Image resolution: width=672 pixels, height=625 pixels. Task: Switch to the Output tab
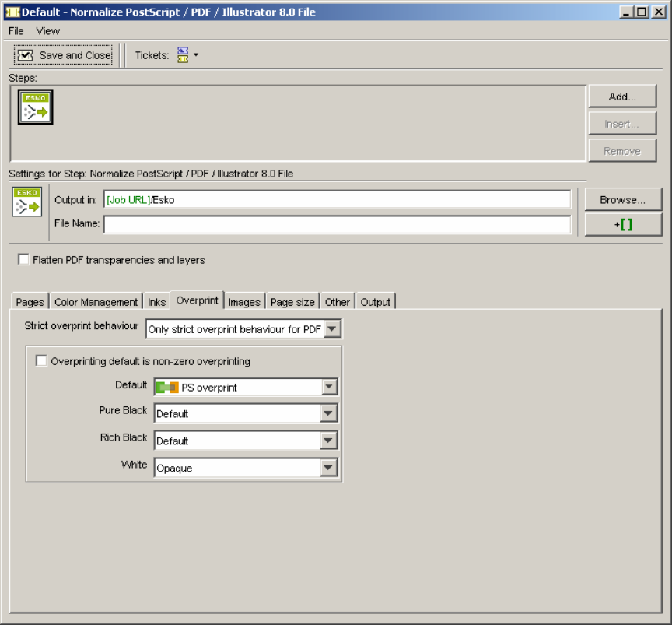pyautogui.click(x=375, y=302)
